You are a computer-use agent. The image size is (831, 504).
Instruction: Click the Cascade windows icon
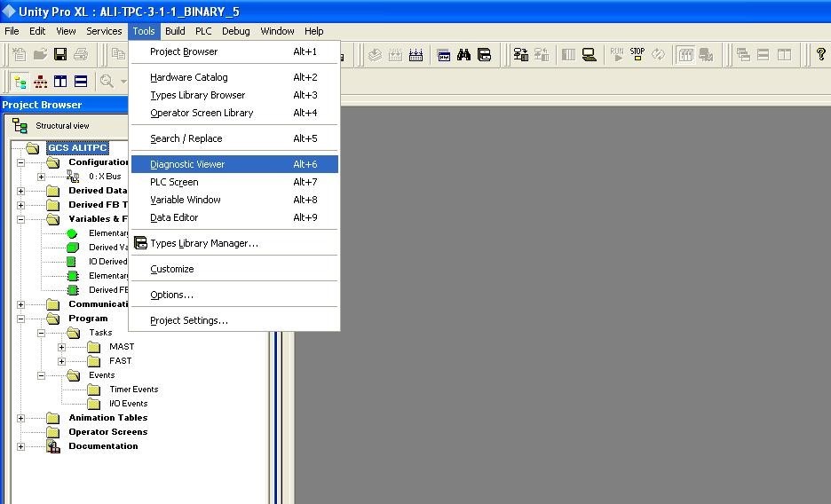click(x=743, y=54)
